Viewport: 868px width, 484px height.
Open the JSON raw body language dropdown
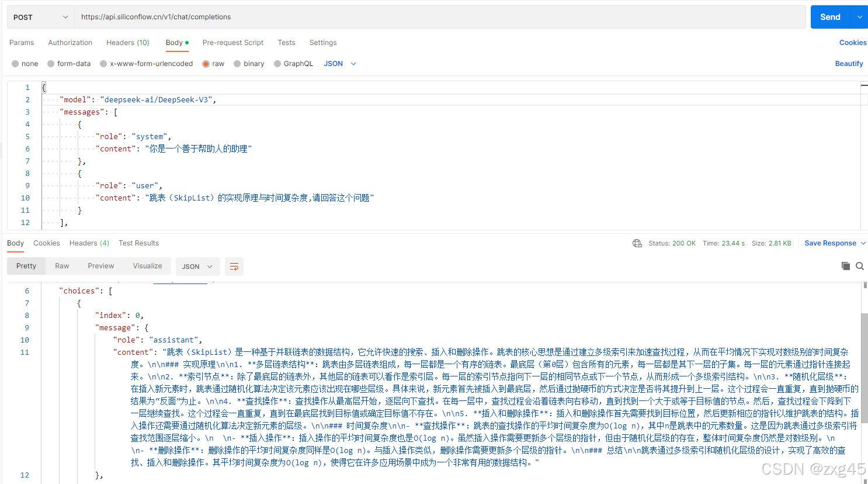(340, 64)
